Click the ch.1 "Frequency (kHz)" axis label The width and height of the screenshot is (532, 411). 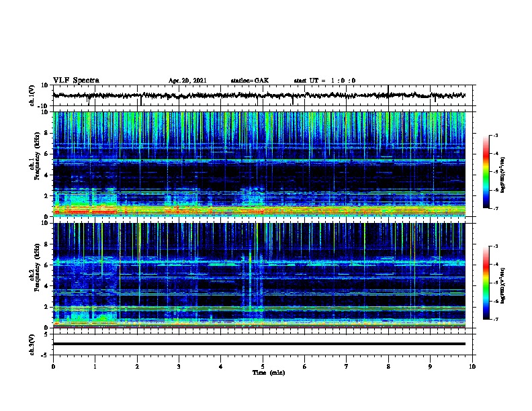pyautogui.click(x=37, y=156)
